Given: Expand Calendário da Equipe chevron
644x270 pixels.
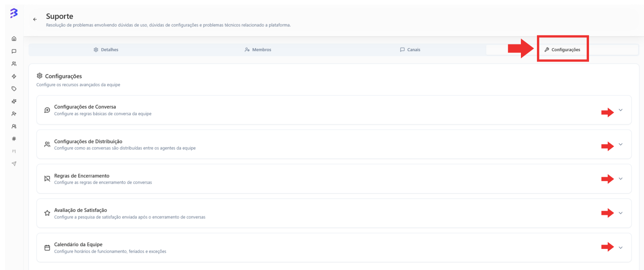Looking at the screenshot, I should pos(621,248).
